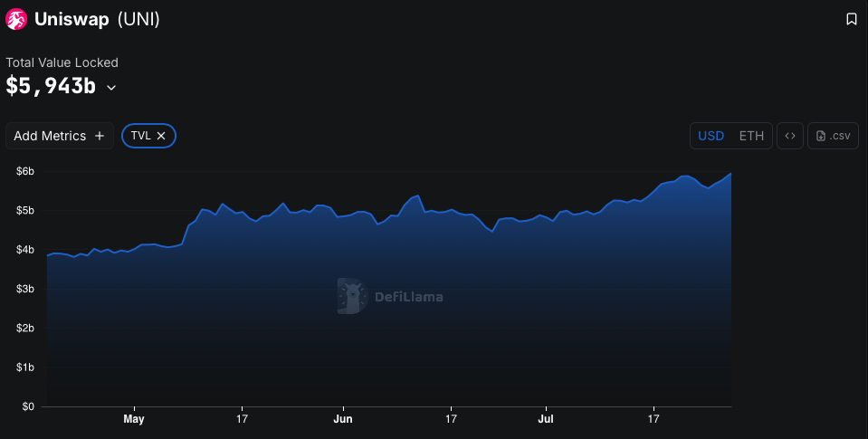Click the $4b y-axis label

click(25, 250)
